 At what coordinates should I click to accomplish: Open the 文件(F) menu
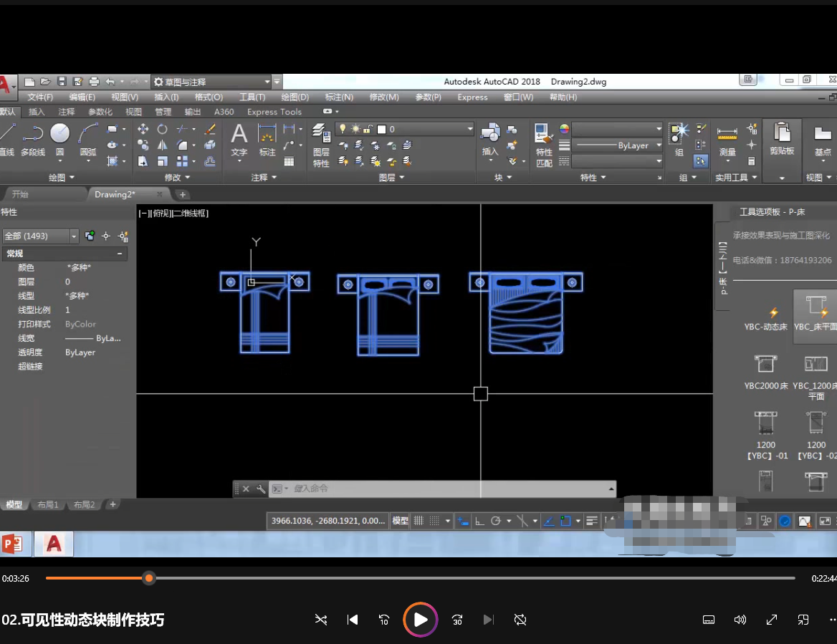(40, 97)
